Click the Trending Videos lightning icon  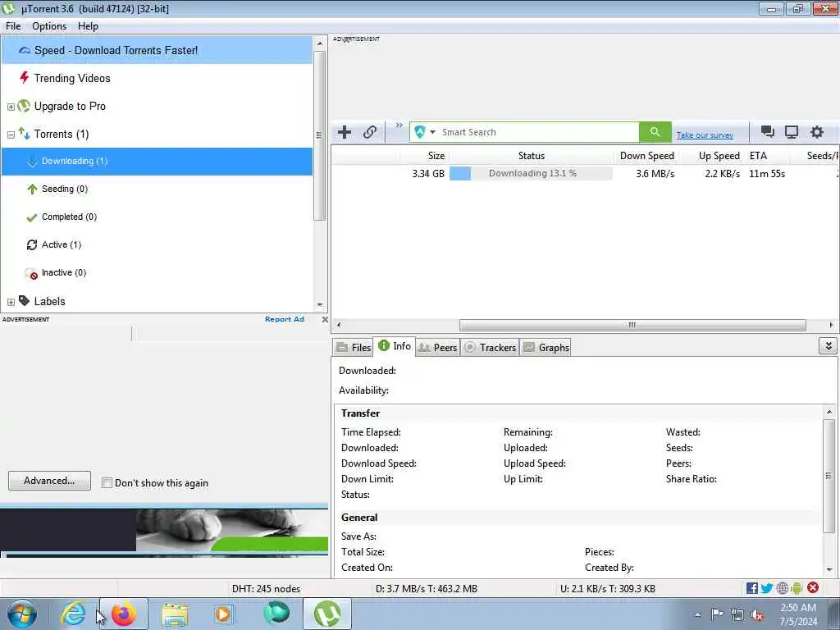coord(24,78)
